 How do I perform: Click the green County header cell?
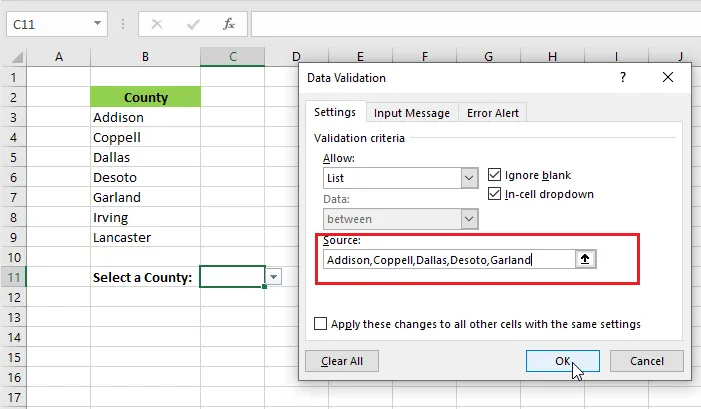[x=145, y=97]
